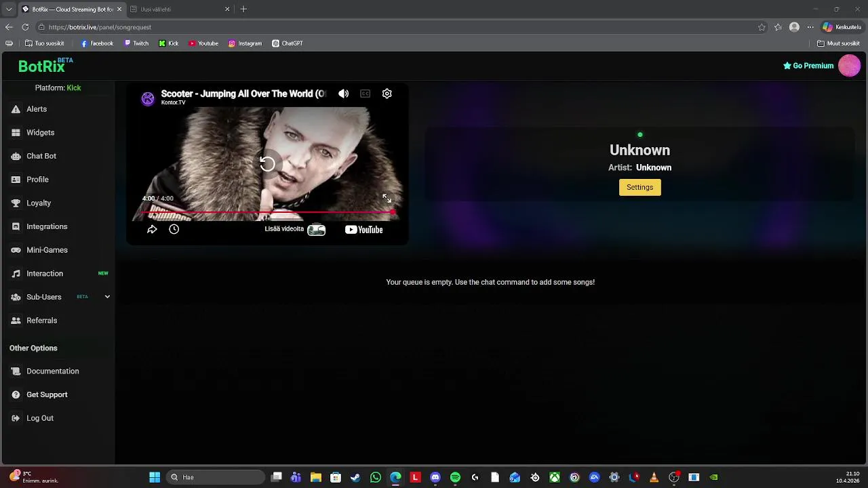Image resolution: width=868 pixels, height=488 pixels.
Task: Open Steam from the taskbar
Action: coord(355,477)
